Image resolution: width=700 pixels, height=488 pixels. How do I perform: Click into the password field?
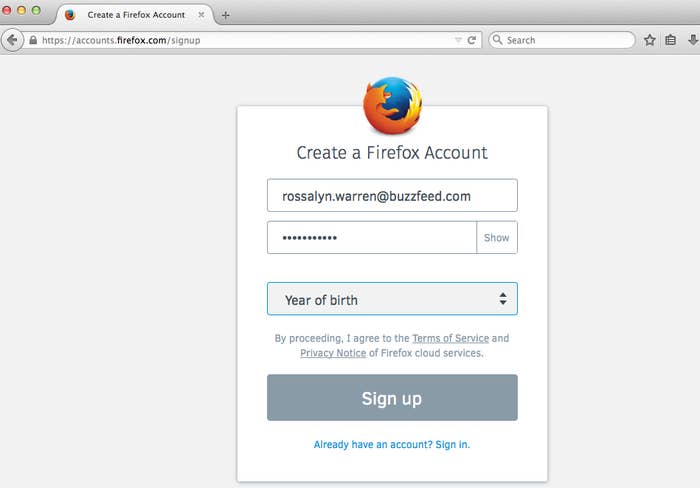pos(372,238)
